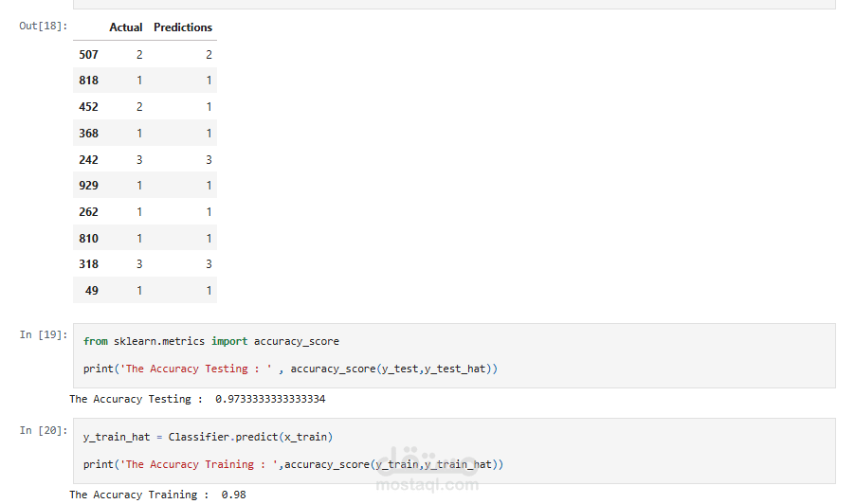Place cursor in the Accuracy Testing print statement
The width and height of the screenshot is (855, 504).
pyautogui.click(x=290, y=369)
